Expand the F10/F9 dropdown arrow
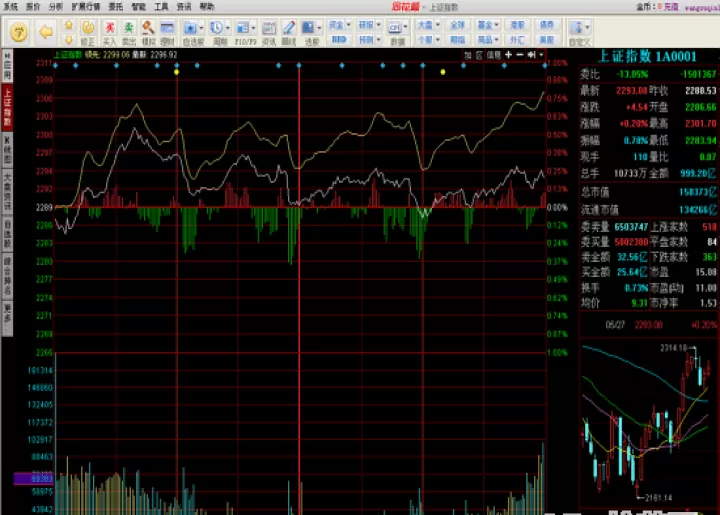Image resolution: width=720 pixels, height=515 pixels. 253,28
